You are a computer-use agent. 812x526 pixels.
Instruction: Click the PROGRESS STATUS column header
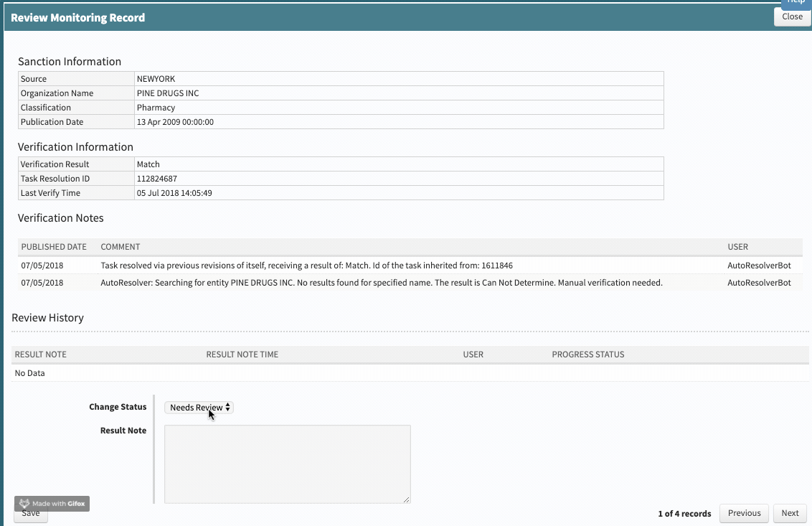point(587,354)
